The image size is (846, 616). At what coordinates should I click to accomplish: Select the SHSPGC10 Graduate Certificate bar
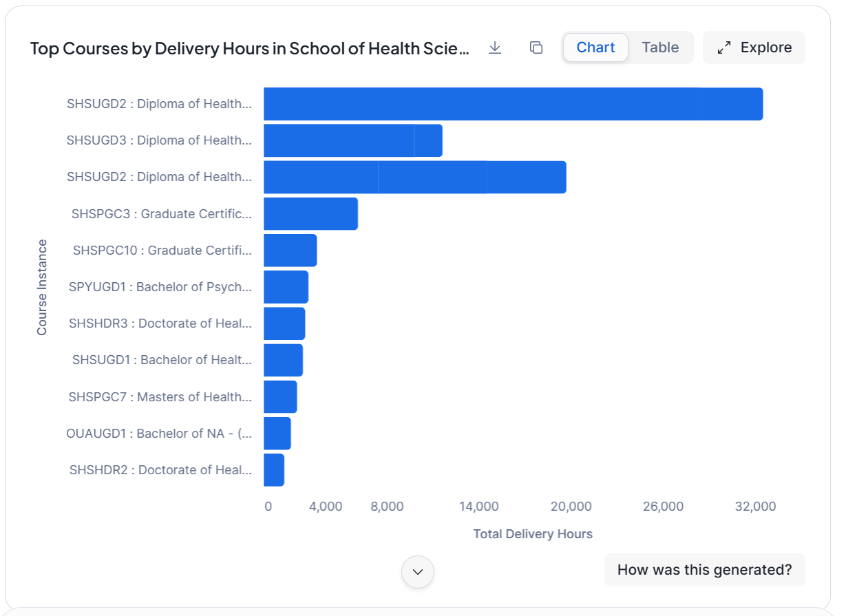[x=290, y=251]
